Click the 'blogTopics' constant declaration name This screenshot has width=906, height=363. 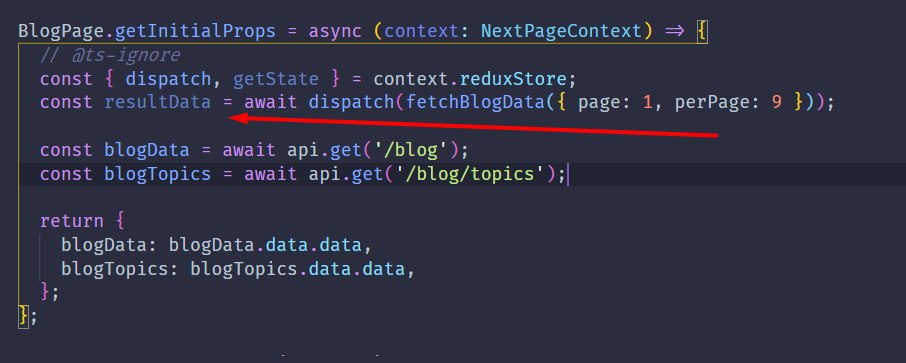tap(158, 174)
